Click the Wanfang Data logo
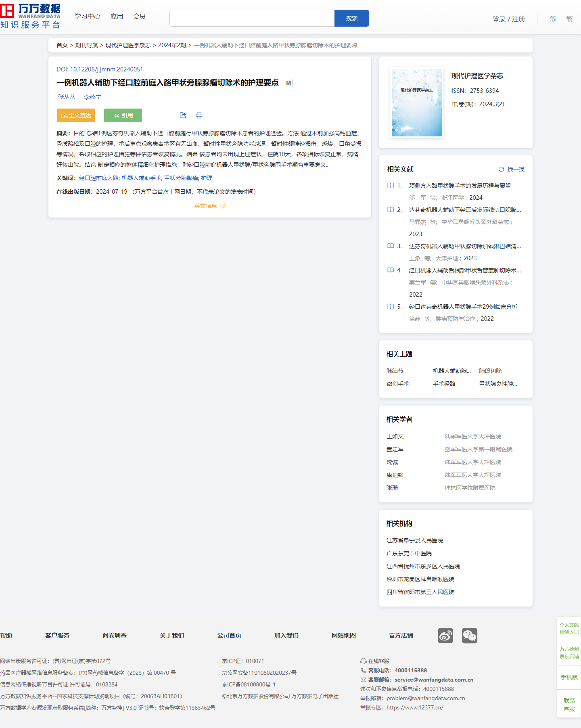The width and height of the screenshot is (581, 728). [30, 16]
